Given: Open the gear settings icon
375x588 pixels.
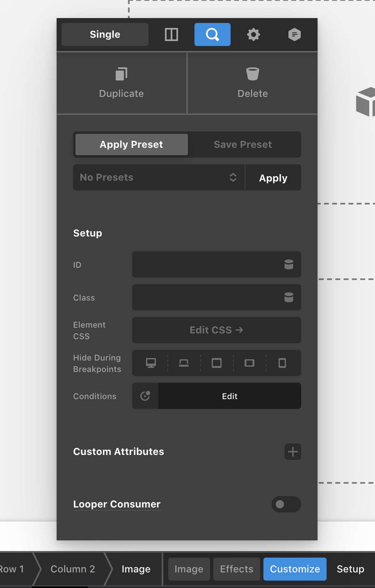Looking at the screenshot, I should pos(254,34).
